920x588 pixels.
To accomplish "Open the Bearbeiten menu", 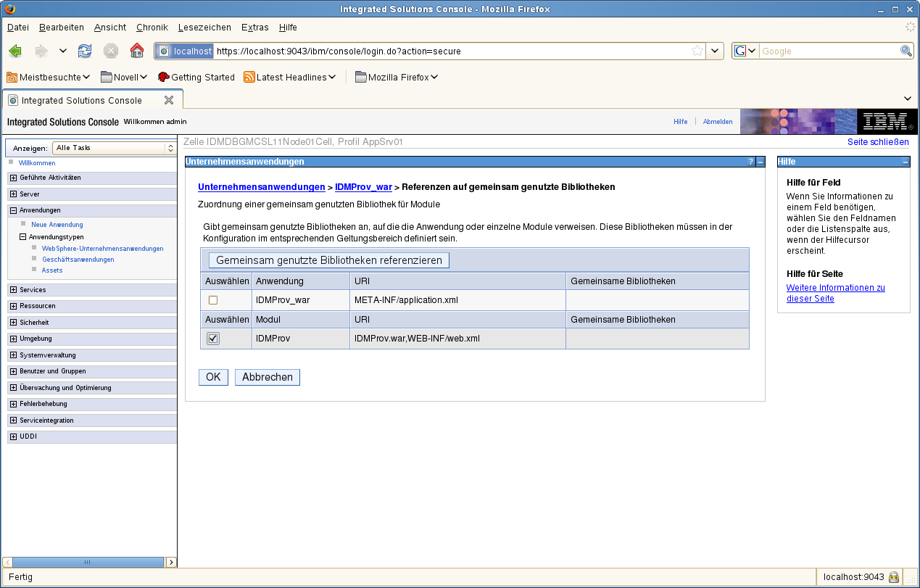I will 62,28.
